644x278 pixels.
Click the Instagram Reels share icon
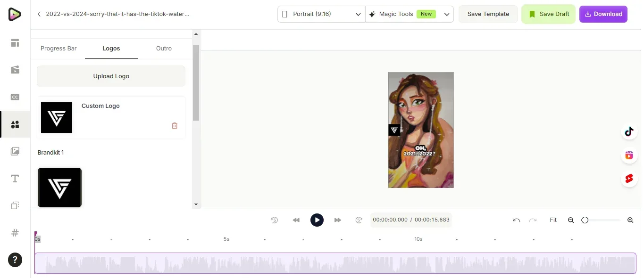point(629,155)
